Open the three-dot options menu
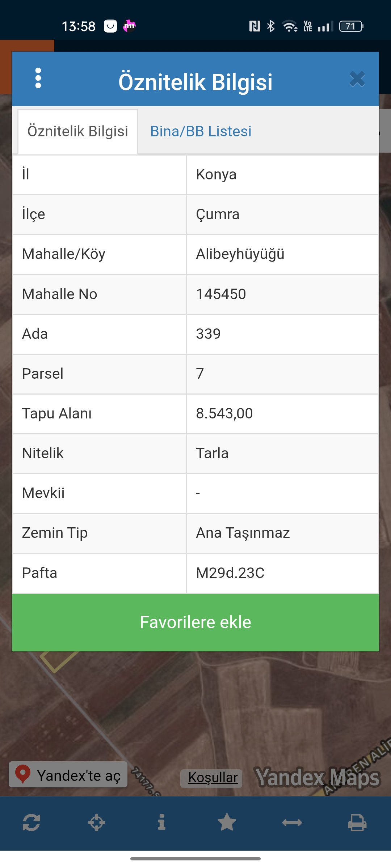391x868 pixels. [x=38, y=78]
